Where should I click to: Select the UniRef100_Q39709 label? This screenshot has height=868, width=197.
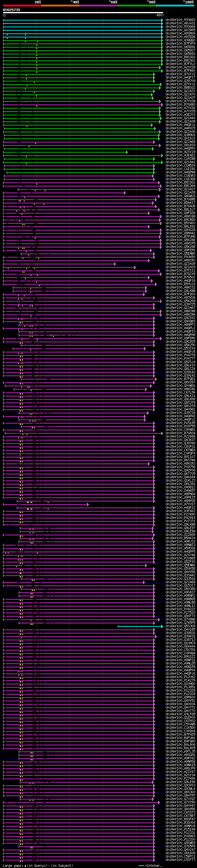tap(180, 81)
